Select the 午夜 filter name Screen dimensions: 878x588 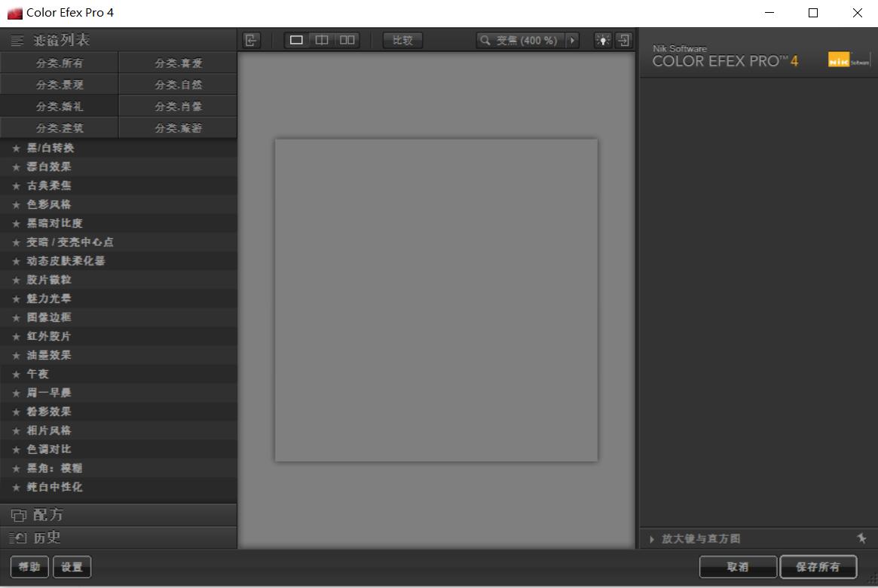[x=38, y=374]
